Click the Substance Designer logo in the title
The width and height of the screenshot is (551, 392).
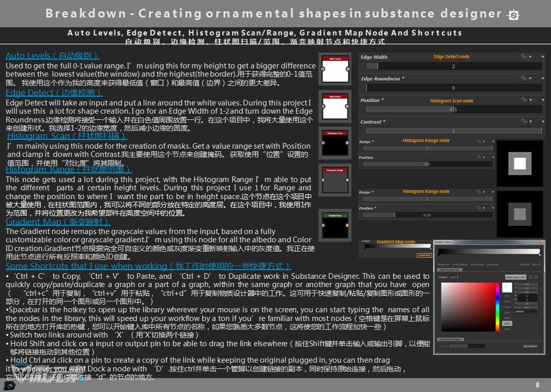click(x=514, y=15)
